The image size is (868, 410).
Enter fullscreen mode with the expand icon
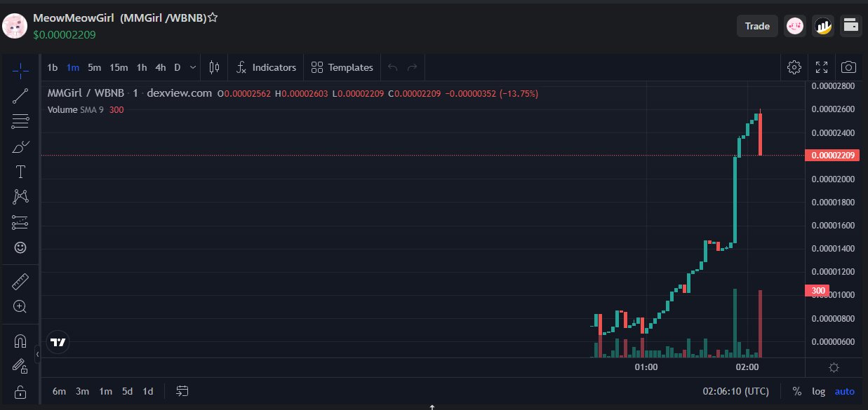pos(822,67)
